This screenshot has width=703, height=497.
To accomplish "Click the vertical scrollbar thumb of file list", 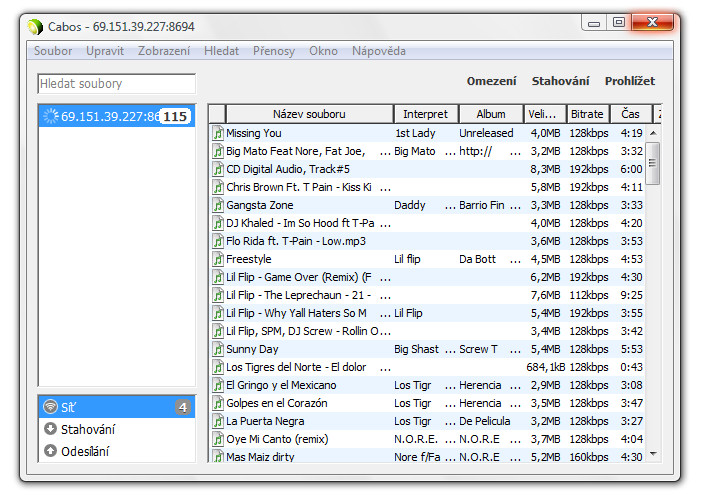I will click(x=653, y=163).
